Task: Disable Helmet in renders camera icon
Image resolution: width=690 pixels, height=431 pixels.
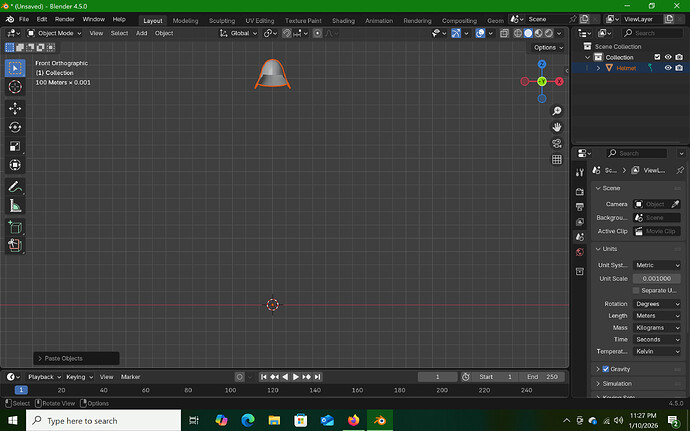Action: click(x=679, y=68)
